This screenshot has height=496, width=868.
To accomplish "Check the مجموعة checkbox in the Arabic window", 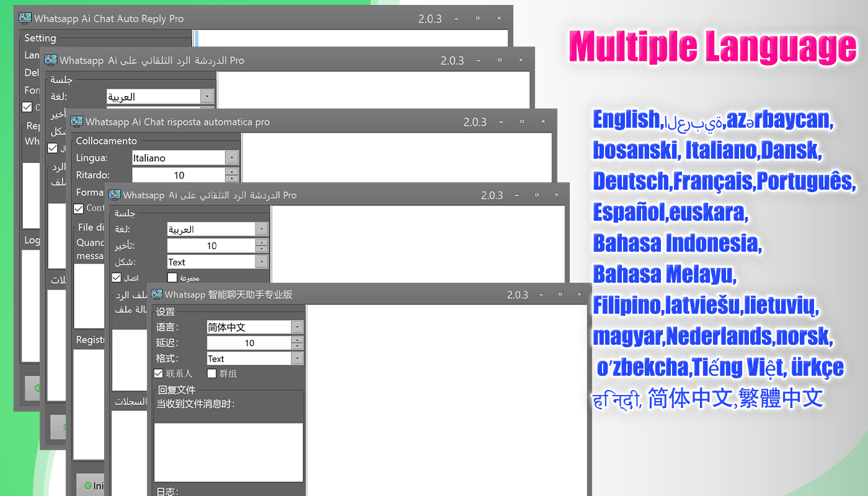I will [172, 278].
